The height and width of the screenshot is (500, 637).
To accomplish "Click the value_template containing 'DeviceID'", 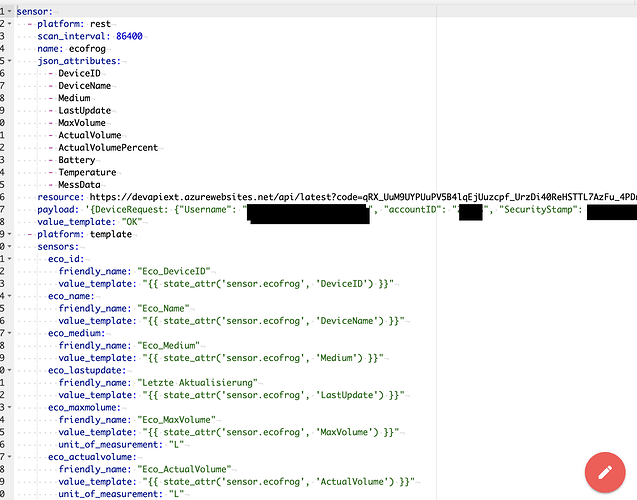I will 226,284.
